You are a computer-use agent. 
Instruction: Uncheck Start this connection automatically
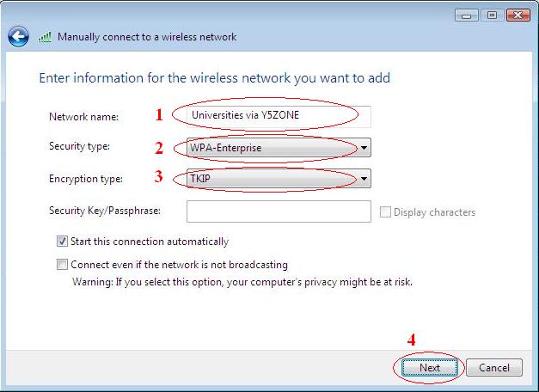pyautogui.click(x=63, y=242)
